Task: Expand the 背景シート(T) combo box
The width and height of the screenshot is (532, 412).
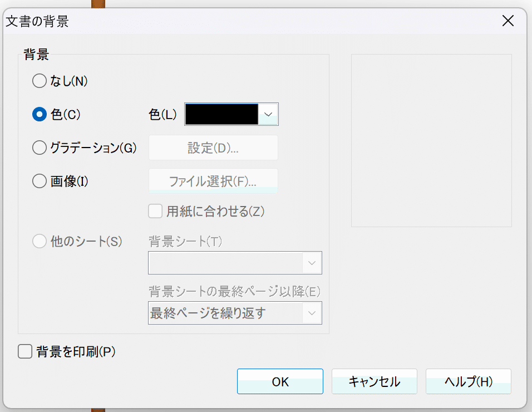Action: [x=235, y=263]
